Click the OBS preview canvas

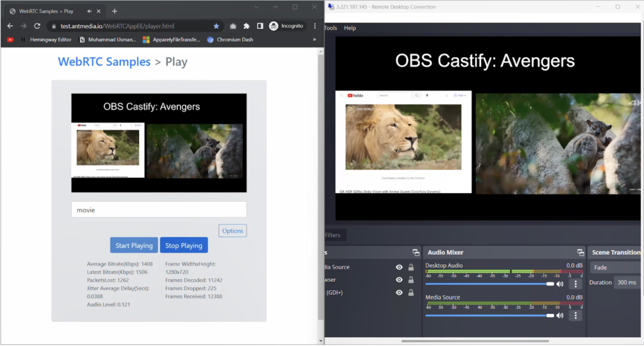point(487,128)
